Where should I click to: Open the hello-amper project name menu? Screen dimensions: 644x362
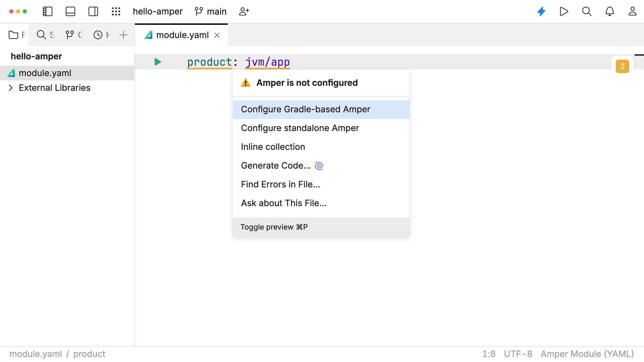pyautogui.click(x=158, y=11)
